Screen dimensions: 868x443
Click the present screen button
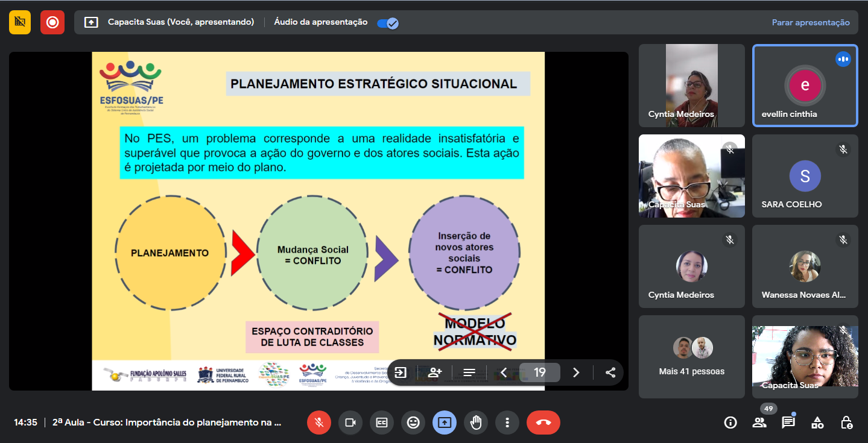(x=445, y=423)
